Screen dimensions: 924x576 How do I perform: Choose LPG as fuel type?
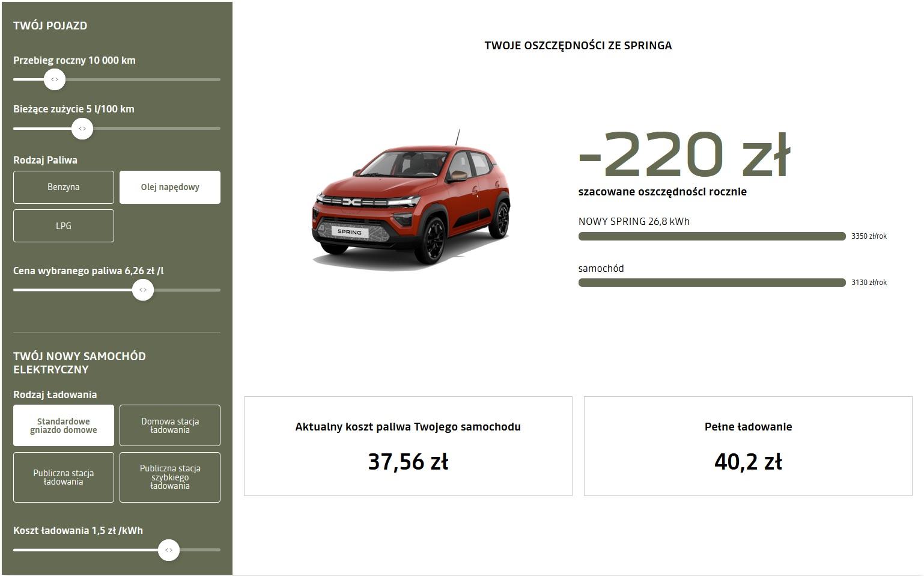pos(64,226)
